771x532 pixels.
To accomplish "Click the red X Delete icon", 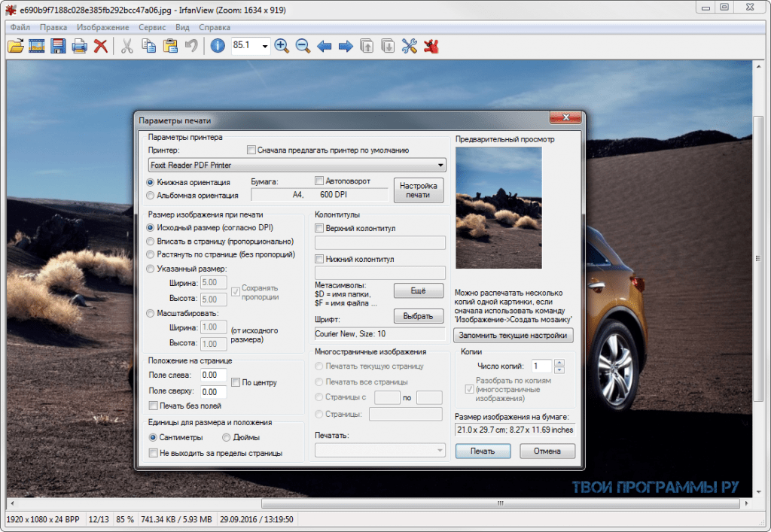I will 101,47.
